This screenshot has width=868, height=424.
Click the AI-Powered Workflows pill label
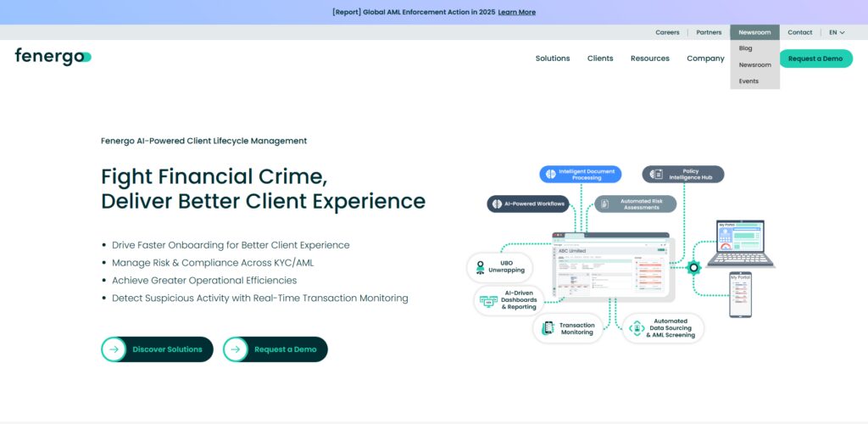(534, 204)
